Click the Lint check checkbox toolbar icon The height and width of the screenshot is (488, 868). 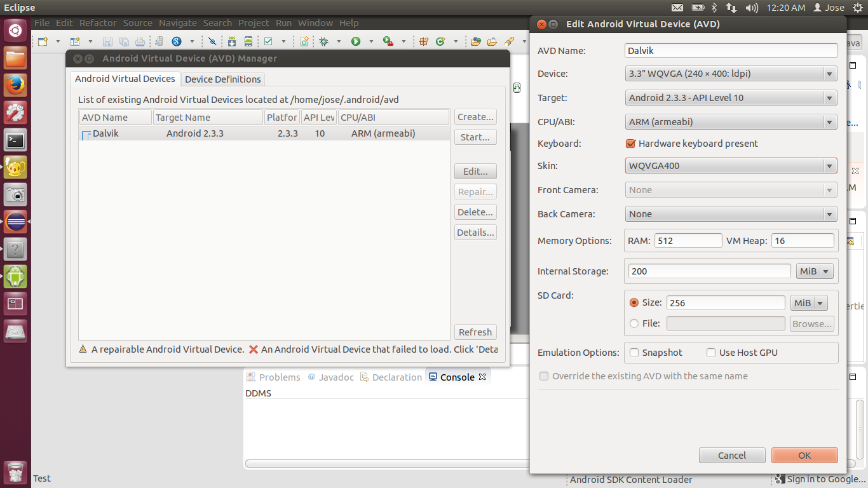(268, 41)
